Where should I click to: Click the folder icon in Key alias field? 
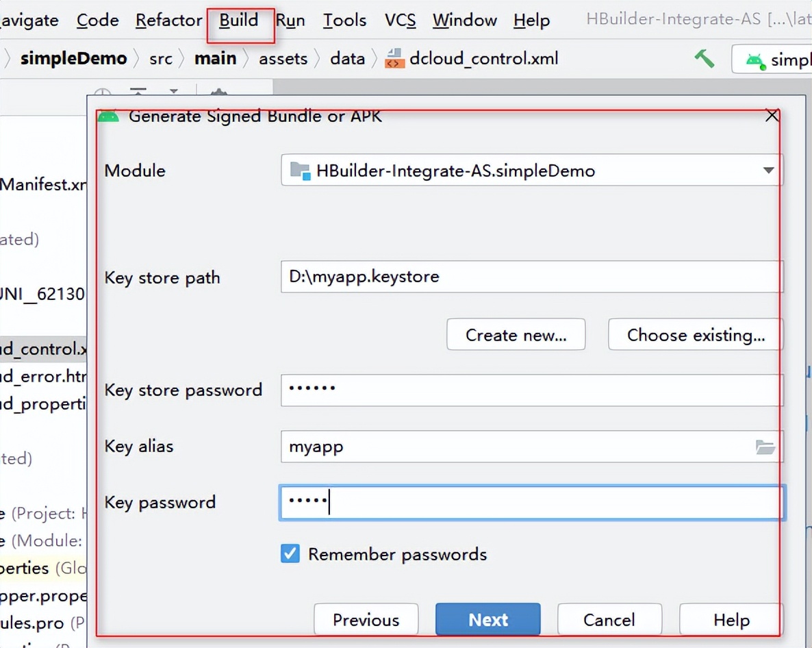coord(765,447)
